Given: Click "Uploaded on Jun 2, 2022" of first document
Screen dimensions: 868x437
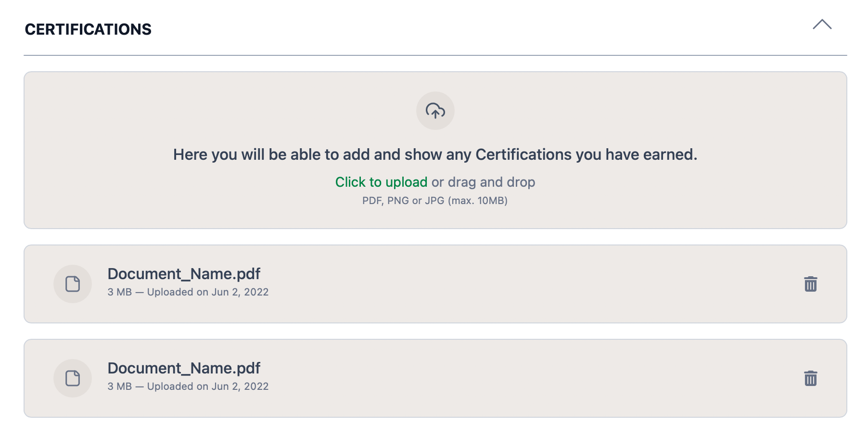Looking at the screenshot, I should point(208,292).
